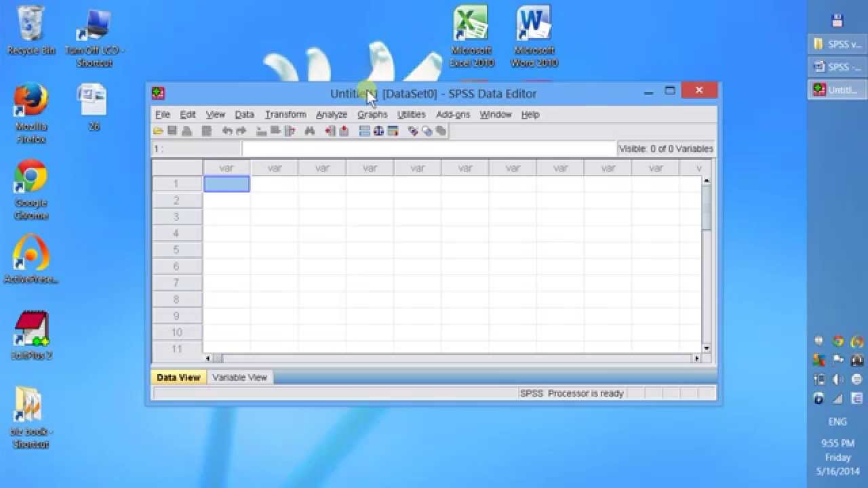
Task: Select row header number 10
Action: 177,332
